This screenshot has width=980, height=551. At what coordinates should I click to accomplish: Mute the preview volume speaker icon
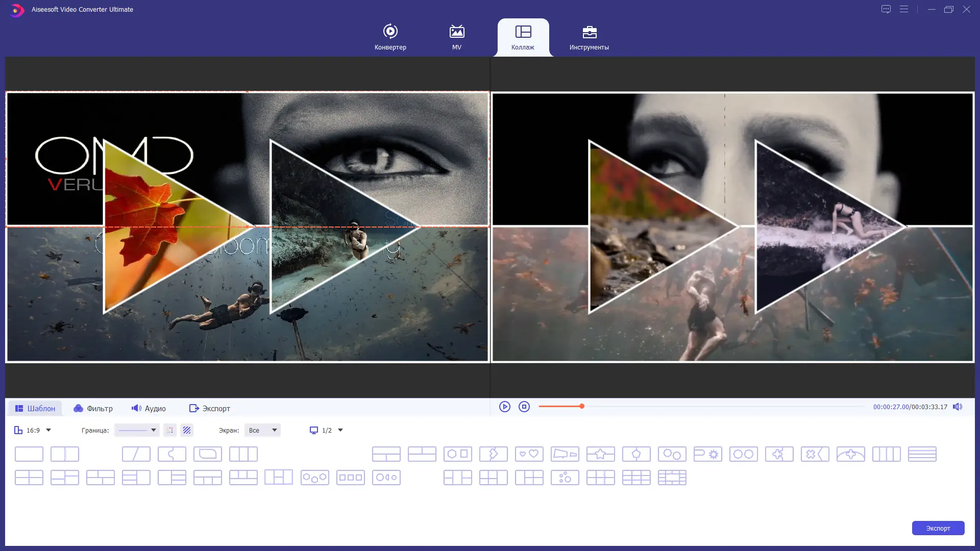coord(958,407)
